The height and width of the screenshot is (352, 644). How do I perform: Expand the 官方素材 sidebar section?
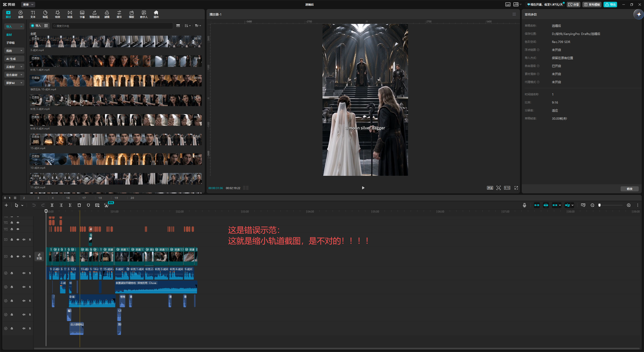[14, 75]
